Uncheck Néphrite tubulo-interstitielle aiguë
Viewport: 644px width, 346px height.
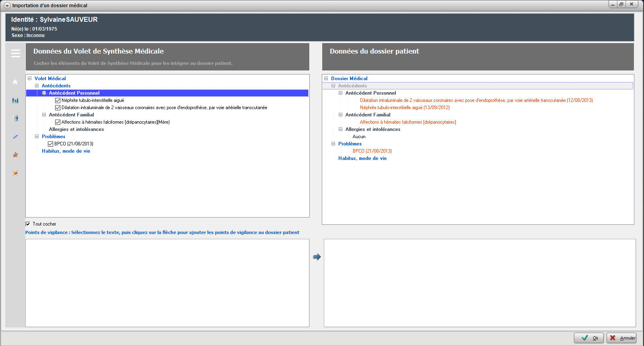point(58,100)
